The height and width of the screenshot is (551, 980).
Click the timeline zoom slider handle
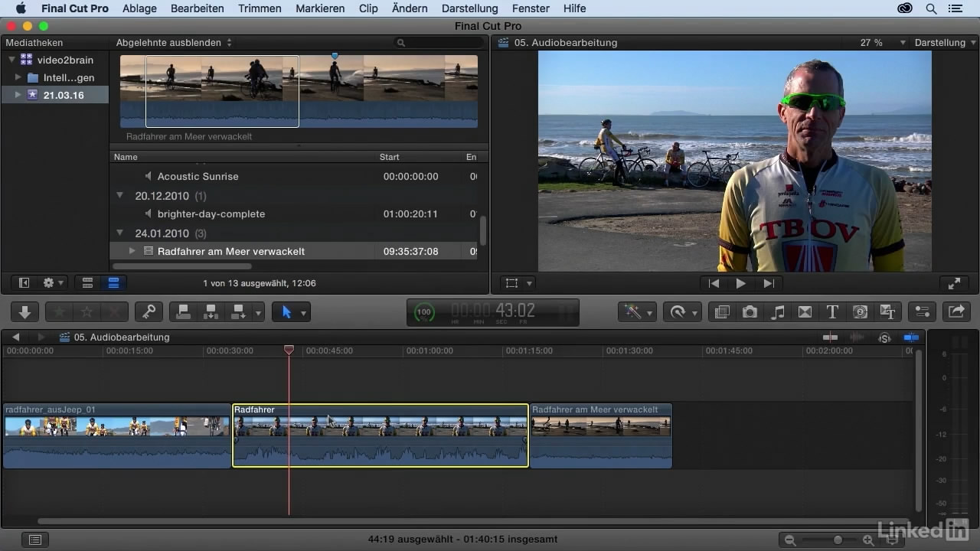coord(838,540)
